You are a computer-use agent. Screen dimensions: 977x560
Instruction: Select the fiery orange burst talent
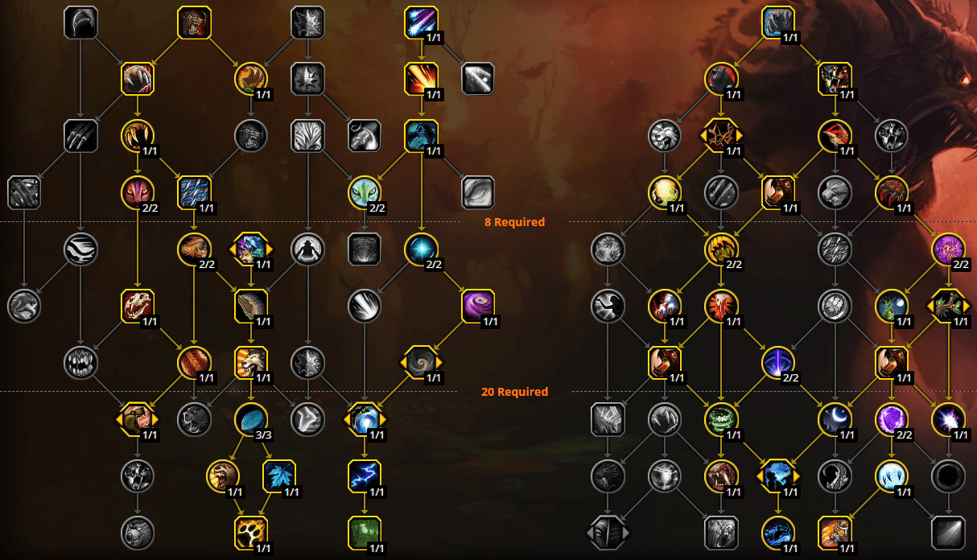click(x=422, y=79)
